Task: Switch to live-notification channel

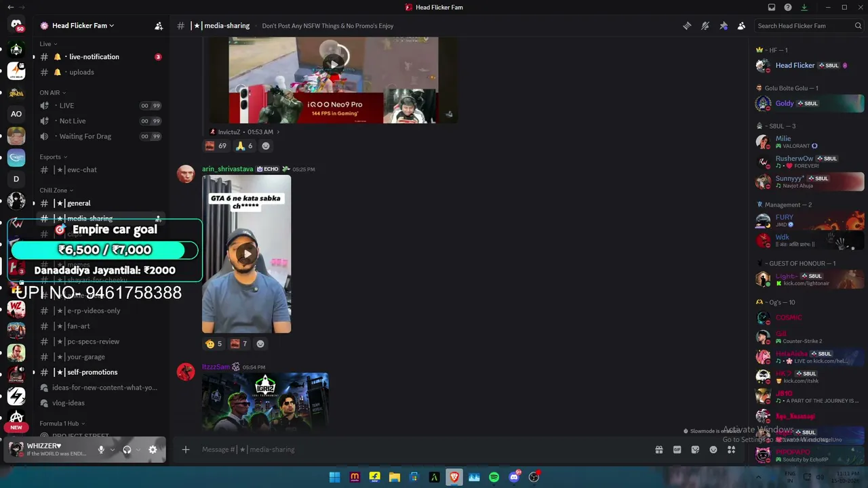Action: pyautogui.click(x=100, y=57)
